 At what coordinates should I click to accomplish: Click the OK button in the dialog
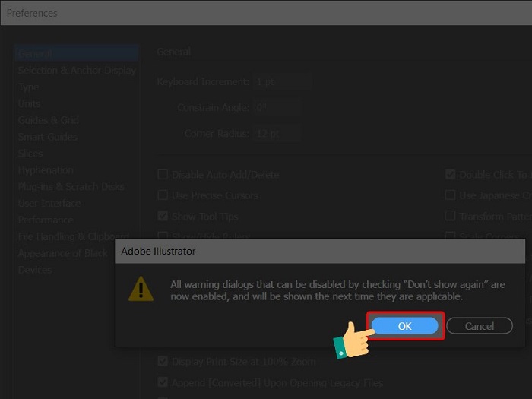click(404, 326)
